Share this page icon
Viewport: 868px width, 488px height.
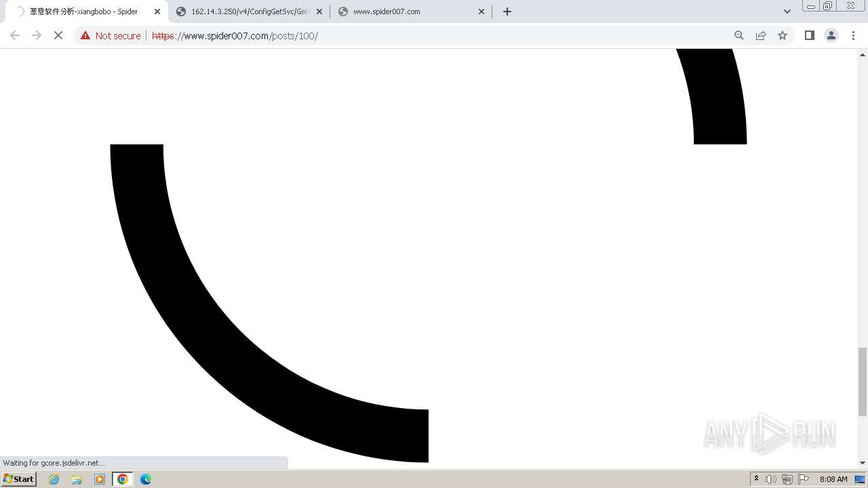click(x=761, y=35)
